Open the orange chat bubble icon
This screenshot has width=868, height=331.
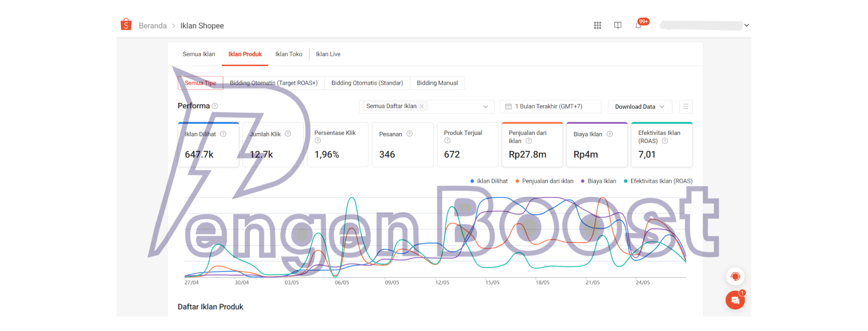pyautogui.click(x=735, y=300)
